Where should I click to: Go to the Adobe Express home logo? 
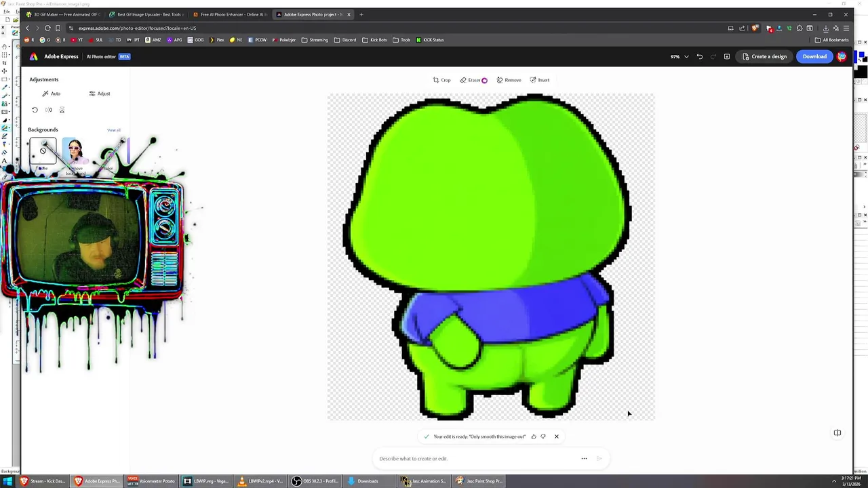coord(33,57)
